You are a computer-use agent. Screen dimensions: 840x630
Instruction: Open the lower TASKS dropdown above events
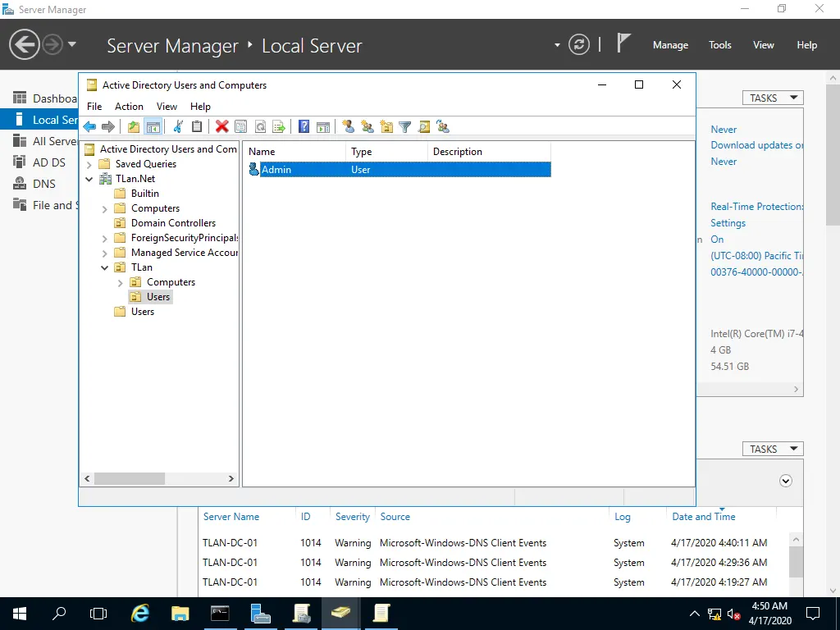773,449
